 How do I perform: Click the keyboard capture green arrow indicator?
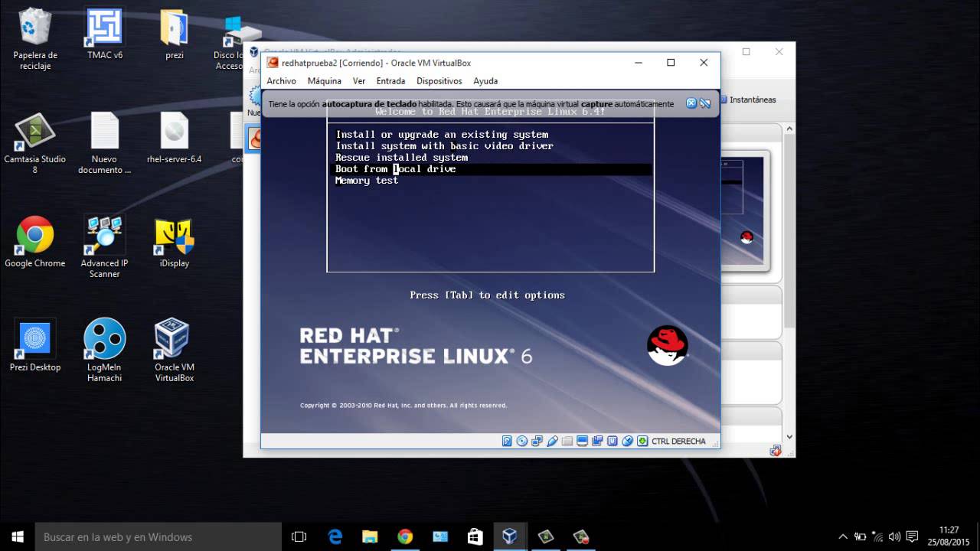point(643,441)
